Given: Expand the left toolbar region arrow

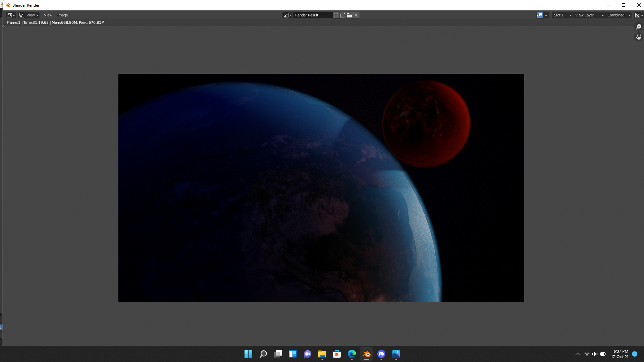Looking at the screenshot, I should point(4,26).
